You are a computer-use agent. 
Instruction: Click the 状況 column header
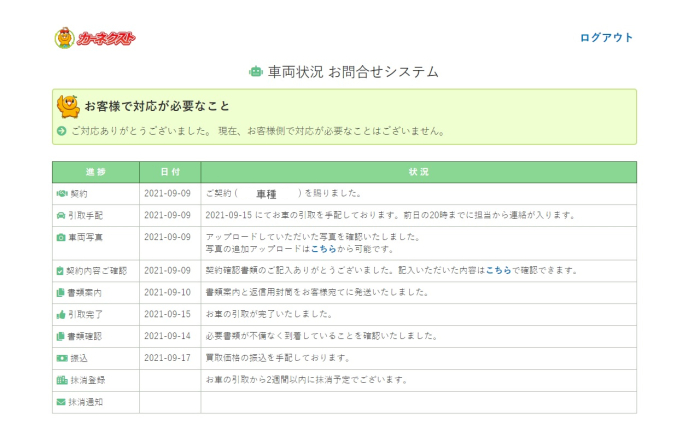coord(418,172)
